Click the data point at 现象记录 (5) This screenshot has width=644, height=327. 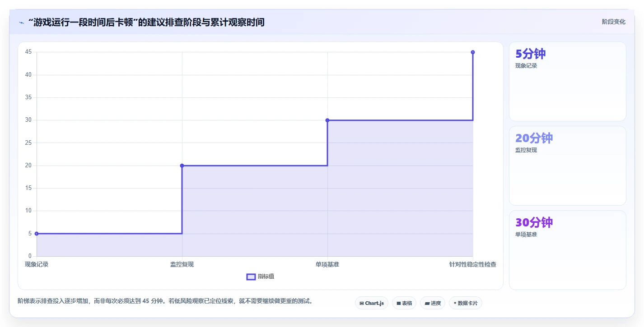pos(37,234)
